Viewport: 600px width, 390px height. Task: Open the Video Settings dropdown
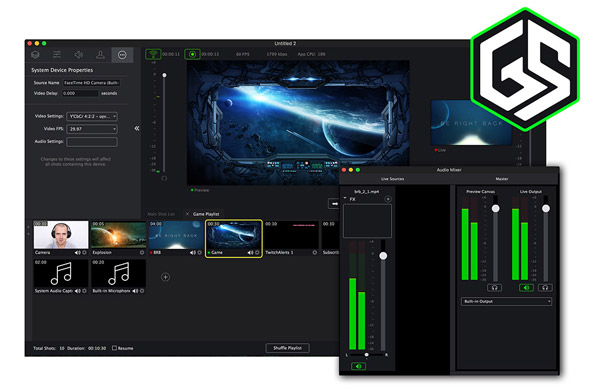[92, 116]
